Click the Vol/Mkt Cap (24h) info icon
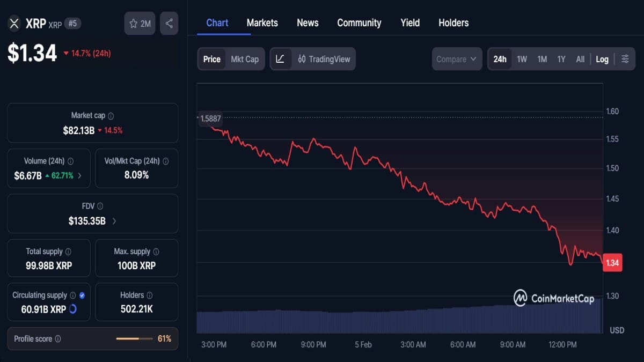Image resolution: width=644 pixels, height=362 pixels. (165, 161)
